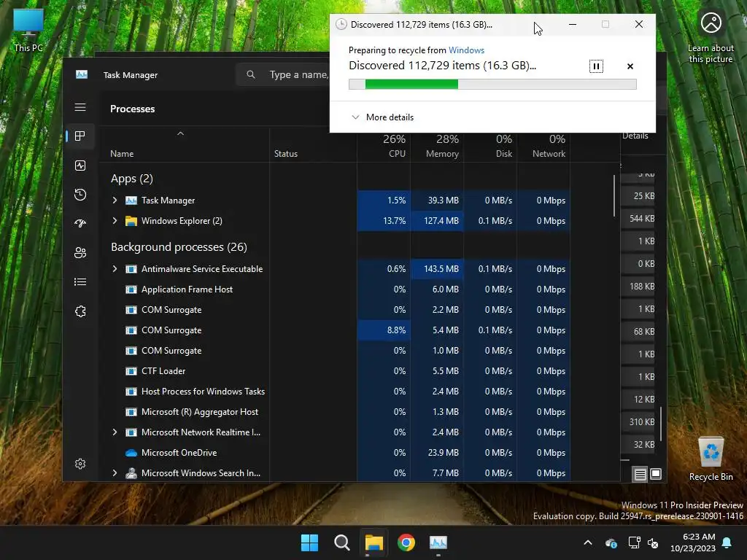Open the Users page icon in sidebar
Image resolution: width=747 pixels, height=560 pixels.
pyautogui.click(x=80, y=253)
